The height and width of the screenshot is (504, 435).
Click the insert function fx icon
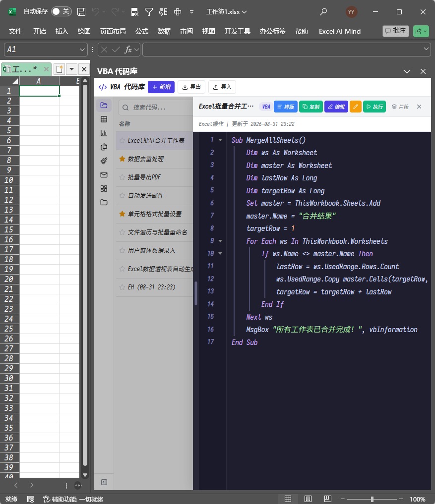coord(128,50)
